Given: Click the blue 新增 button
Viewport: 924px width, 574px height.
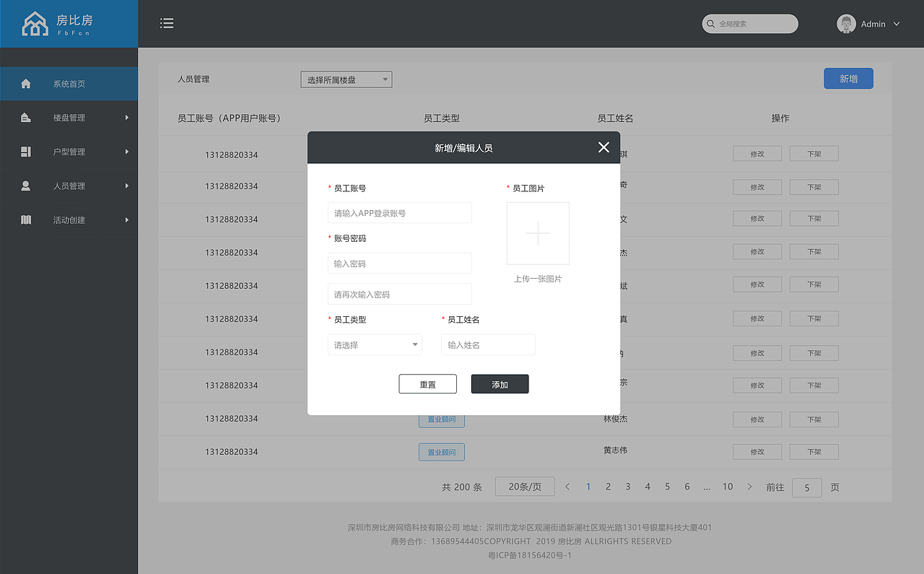Looking at the screenshot, I should (848, 78).
